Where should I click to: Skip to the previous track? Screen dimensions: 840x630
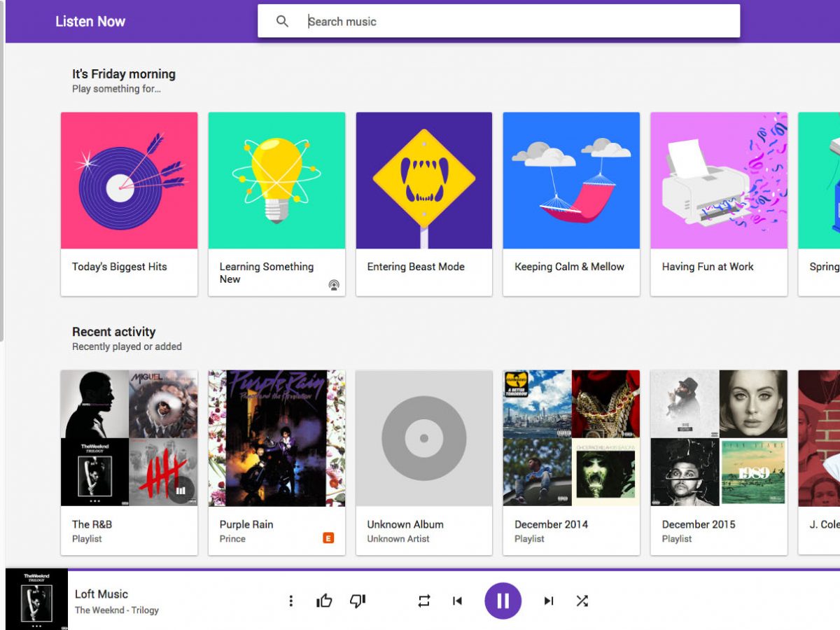pos(457,601)
